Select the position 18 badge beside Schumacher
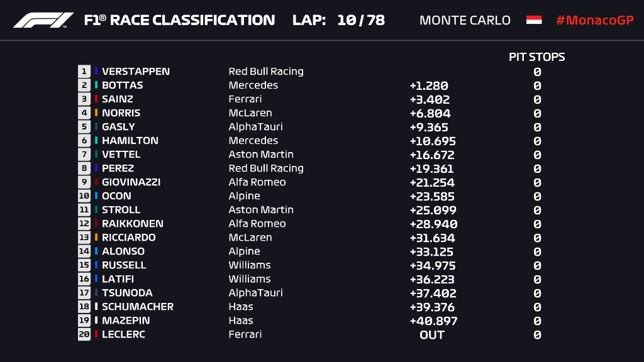Screen dimensions: 644x362 pos(84,307)
